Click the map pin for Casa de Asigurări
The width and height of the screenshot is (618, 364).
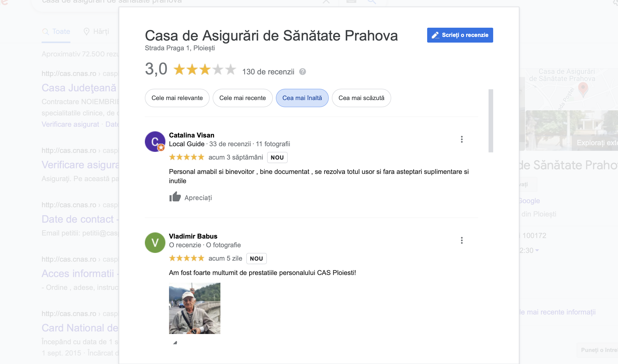583,89
